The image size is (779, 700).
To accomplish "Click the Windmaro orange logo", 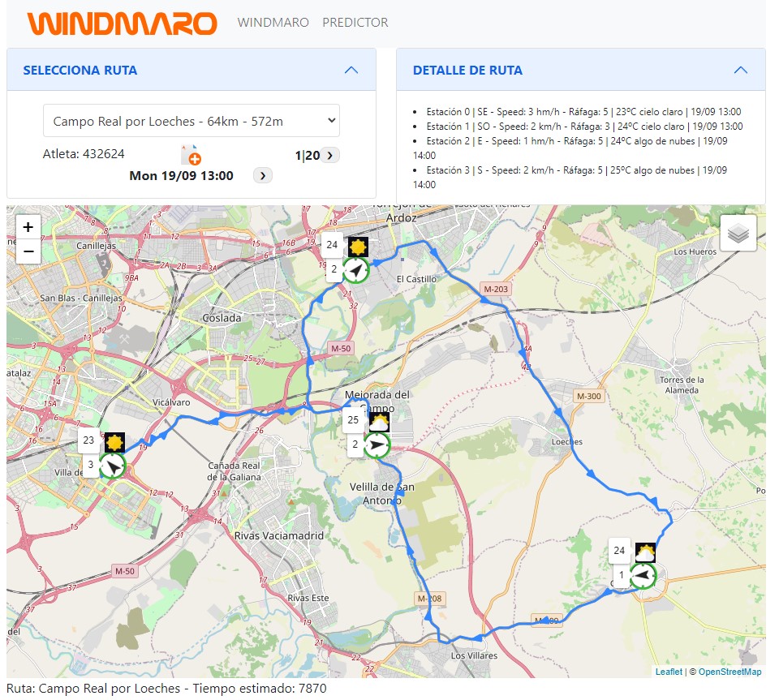I will [122, 24].
